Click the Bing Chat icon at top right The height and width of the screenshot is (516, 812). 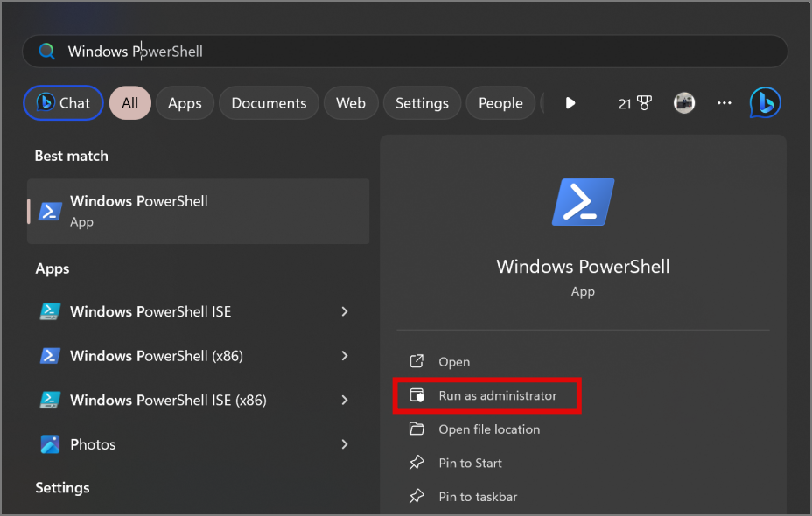(x=765, y=103)
